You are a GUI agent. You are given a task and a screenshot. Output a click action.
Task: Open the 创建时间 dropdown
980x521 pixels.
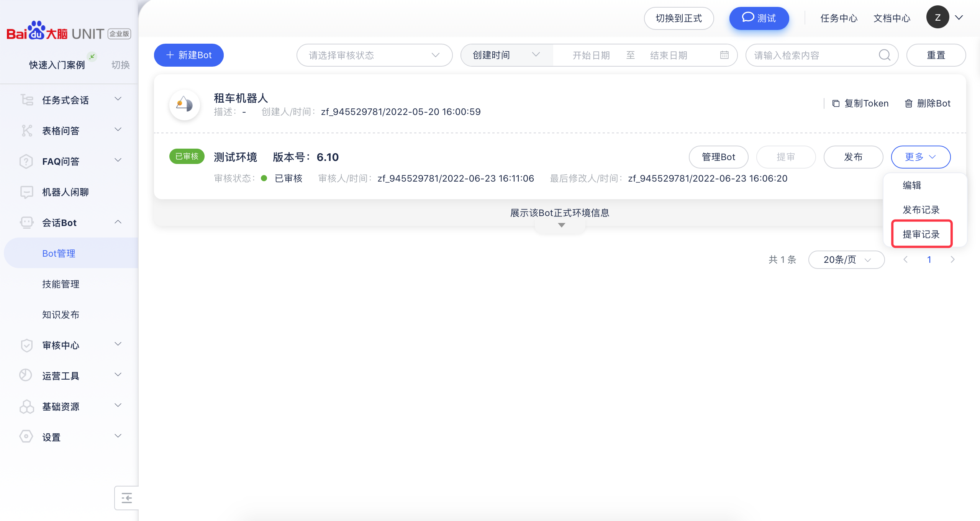(506, 55)
